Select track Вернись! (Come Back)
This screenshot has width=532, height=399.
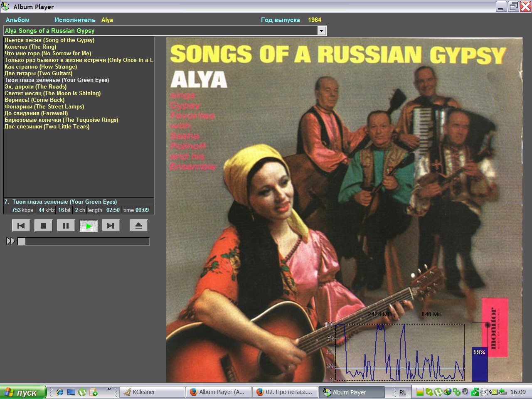pyautogui.click(x=34, y=100)
